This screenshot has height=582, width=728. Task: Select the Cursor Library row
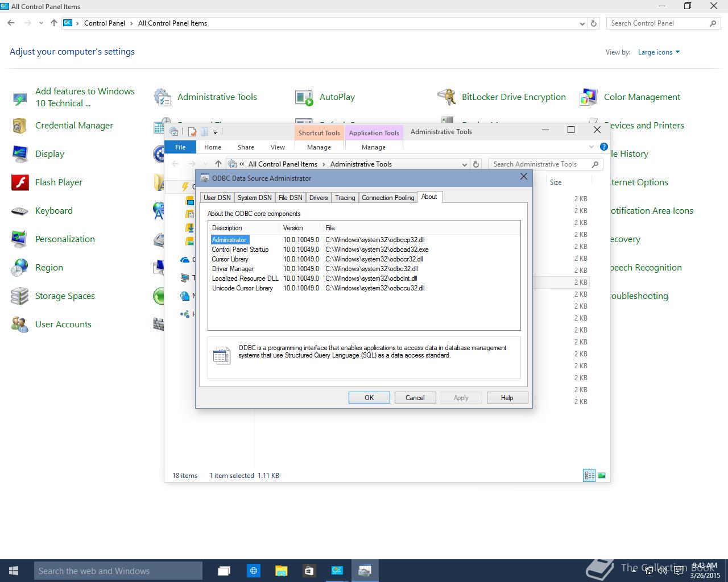[x=364, y=259]
